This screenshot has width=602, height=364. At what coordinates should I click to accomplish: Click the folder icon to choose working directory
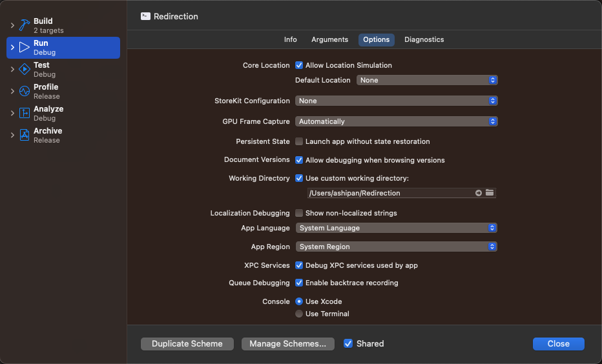pyautogui.click(x=490, y=192)
